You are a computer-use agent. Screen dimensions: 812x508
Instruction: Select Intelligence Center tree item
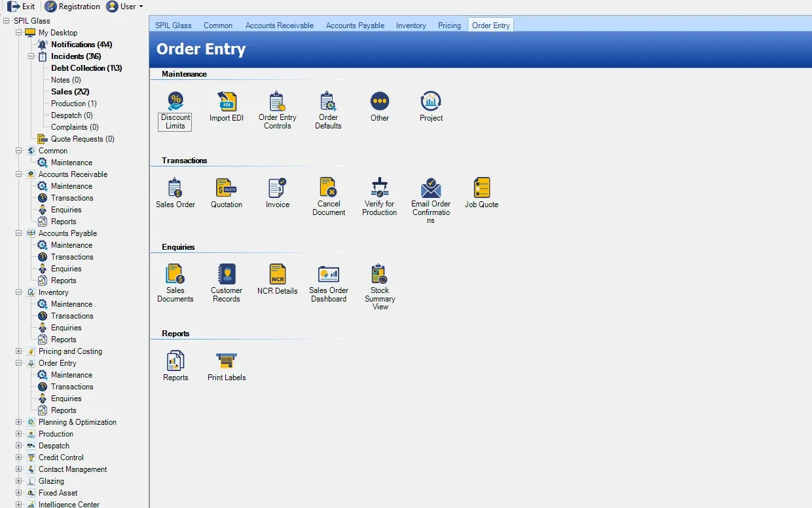(69, 504)
